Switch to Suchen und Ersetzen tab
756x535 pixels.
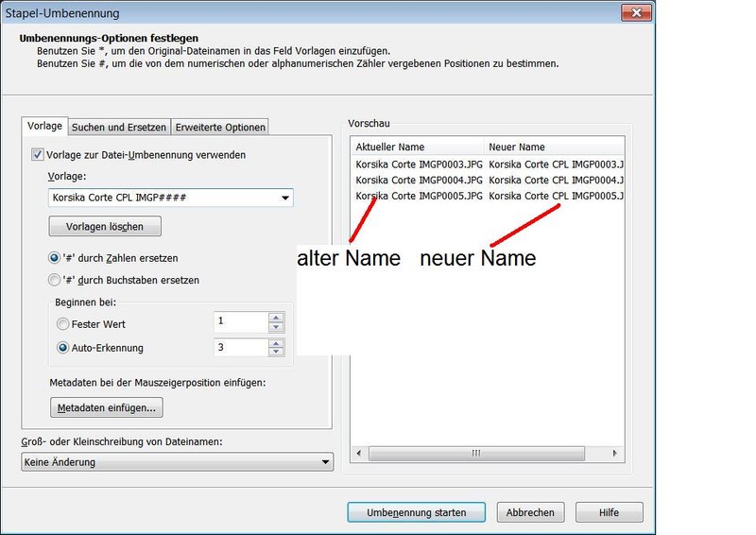coord(119,128)
